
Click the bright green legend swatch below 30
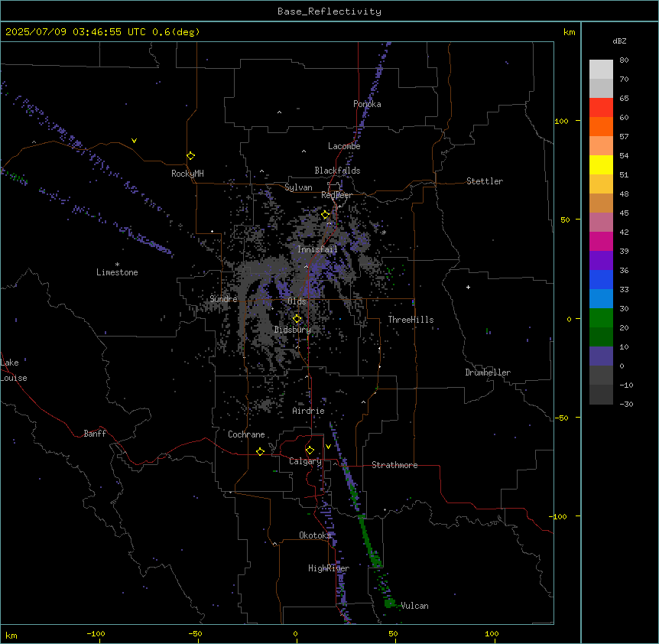[x=601, y=318]
